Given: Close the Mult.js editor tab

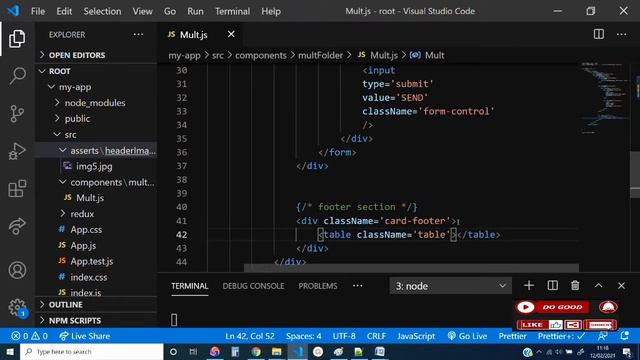Looking at the screenshot, I should point(231,34).
